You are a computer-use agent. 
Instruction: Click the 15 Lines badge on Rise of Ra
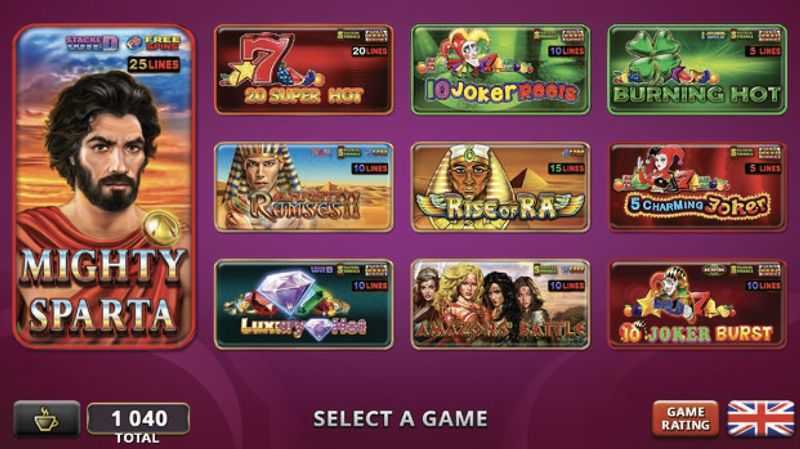point(566,168)
